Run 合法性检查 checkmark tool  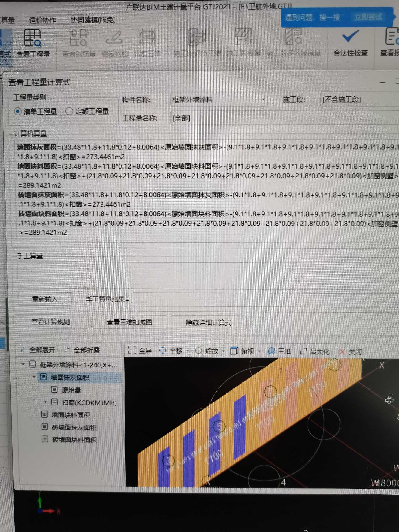pyautogui.click(x=351, y=44)
